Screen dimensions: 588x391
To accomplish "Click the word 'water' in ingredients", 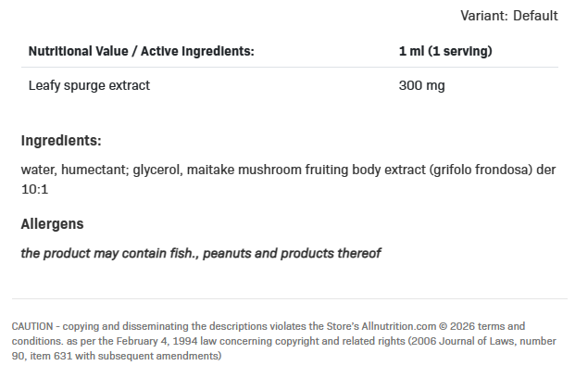I will point(37,170).
